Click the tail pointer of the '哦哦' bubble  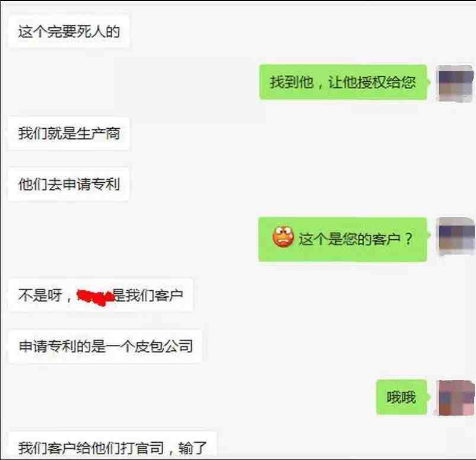pos(429,397)
